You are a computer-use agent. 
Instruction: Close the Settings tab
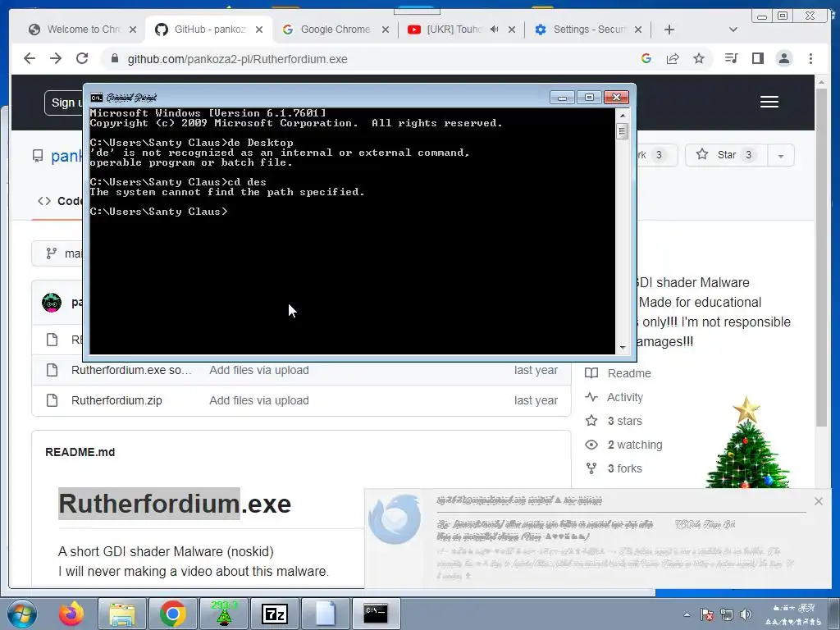[x=638, y=30]
